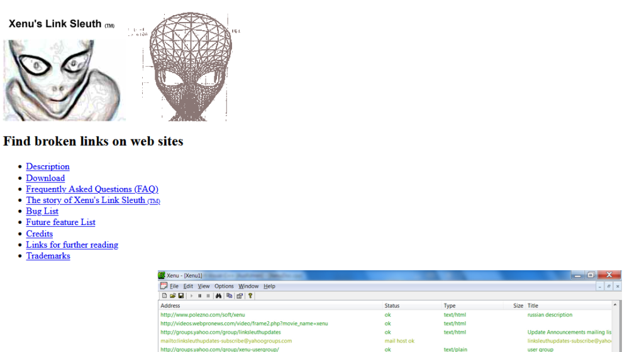Open the Bug List link
Screen dimensions: 644x352
pos(42,211)
